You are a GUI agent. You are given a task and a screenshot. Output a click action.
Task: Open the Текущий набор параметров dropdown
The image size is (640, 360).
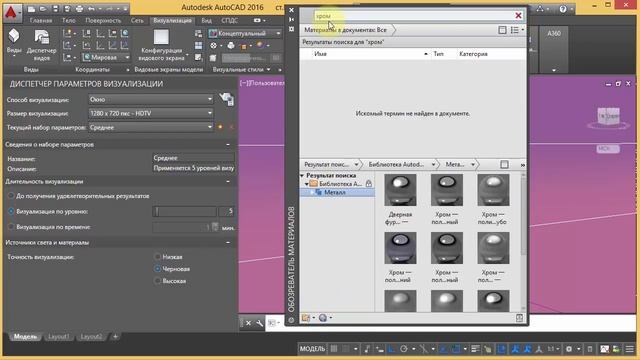point(151,127)
